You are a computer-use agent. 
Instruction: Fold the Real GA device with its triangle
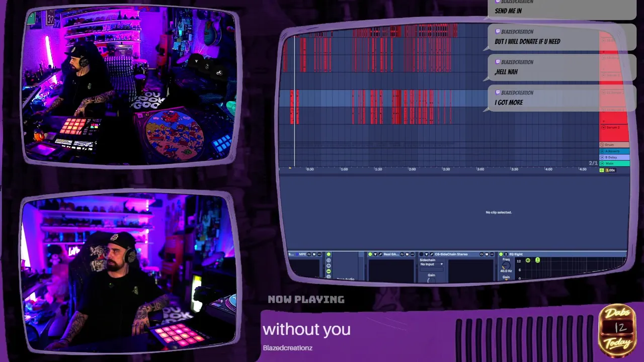[375, 254]
